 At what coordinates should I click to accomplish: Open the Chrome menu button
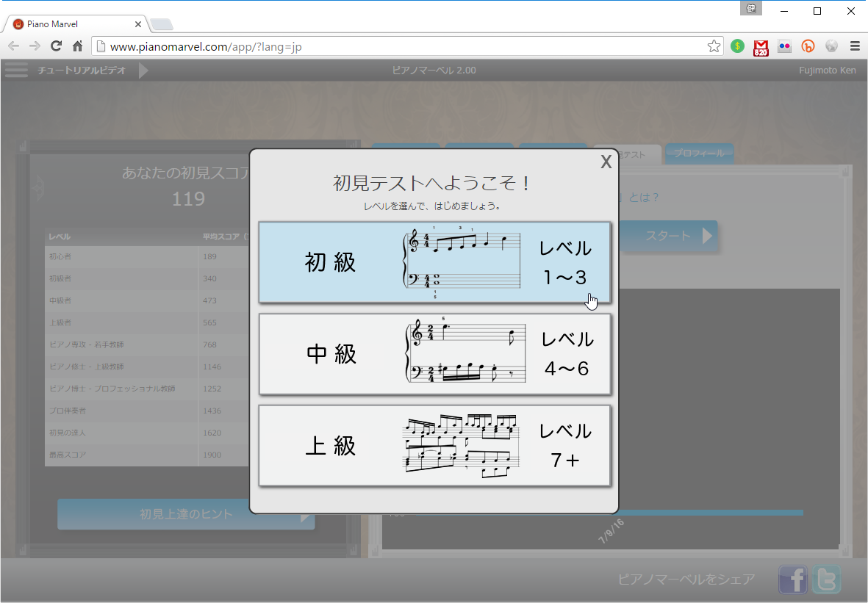tap(855, 46)
